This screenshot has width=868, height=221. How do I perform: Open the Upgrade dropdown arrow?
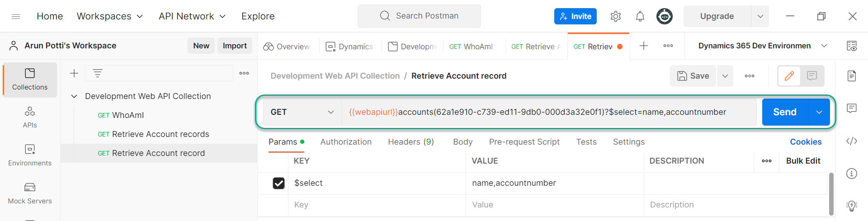pos(760,16)
